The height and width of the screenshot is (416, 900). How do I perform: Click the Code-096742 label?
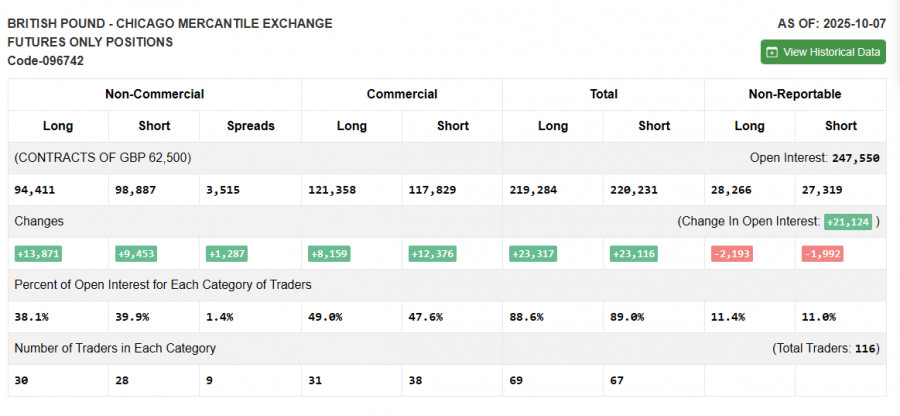click(x=45, y=61)
